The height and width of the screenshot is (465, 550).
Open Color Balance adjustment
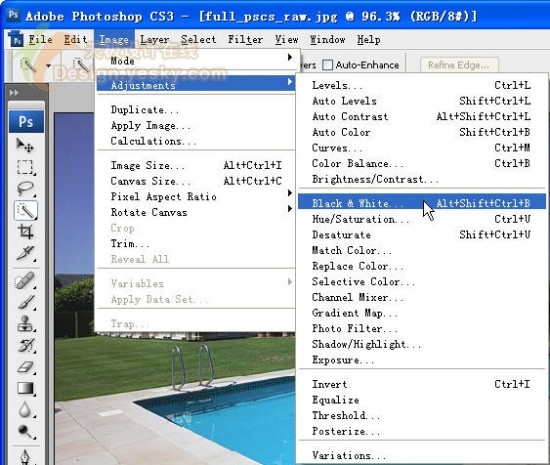tap(421, 163)
